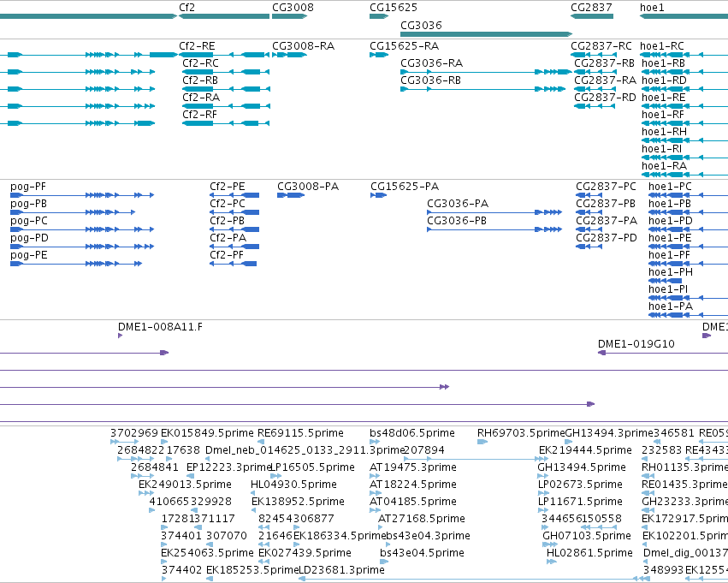The width and height of the screenshot is (728, 583).
Task: Click the hoe1-PH protein label
Action: [x=671, y=271]
